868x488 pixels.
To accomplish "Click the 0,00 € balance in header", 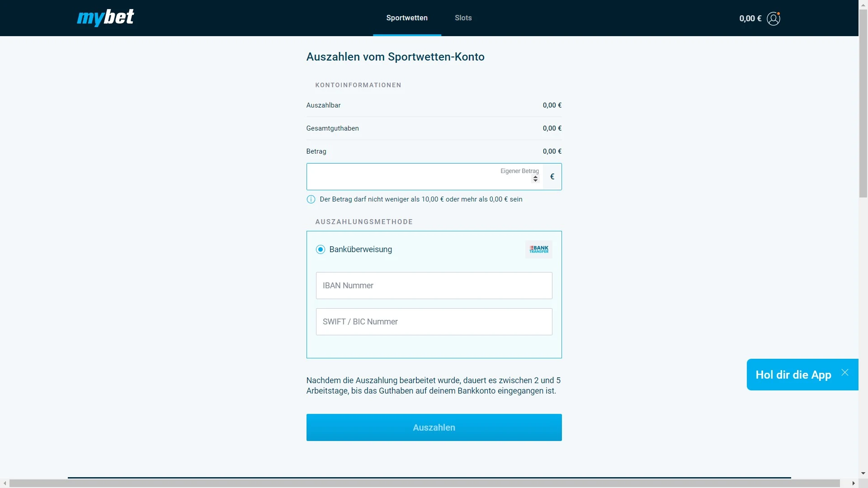I will (x=750, y=19).
